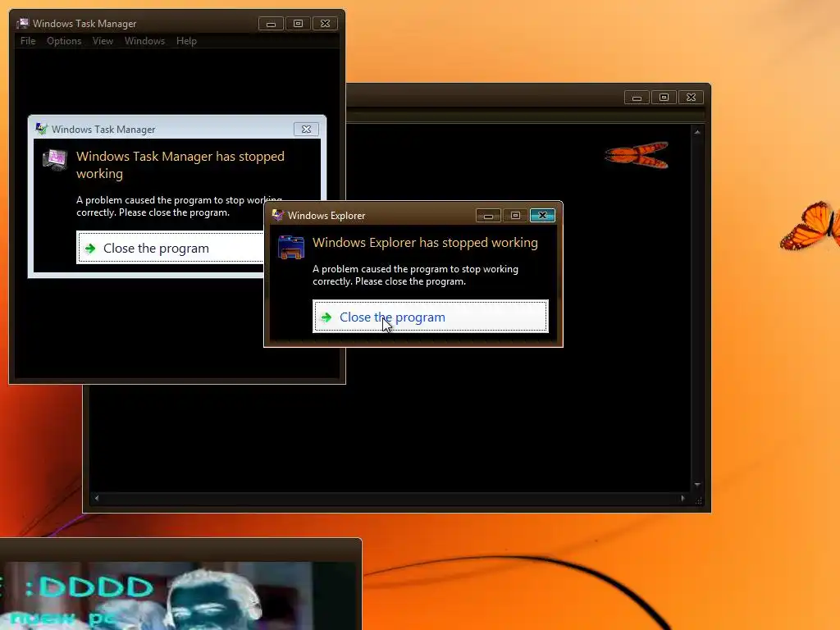Click Close the program in Task Manager dialog

(x=171, y=248)
